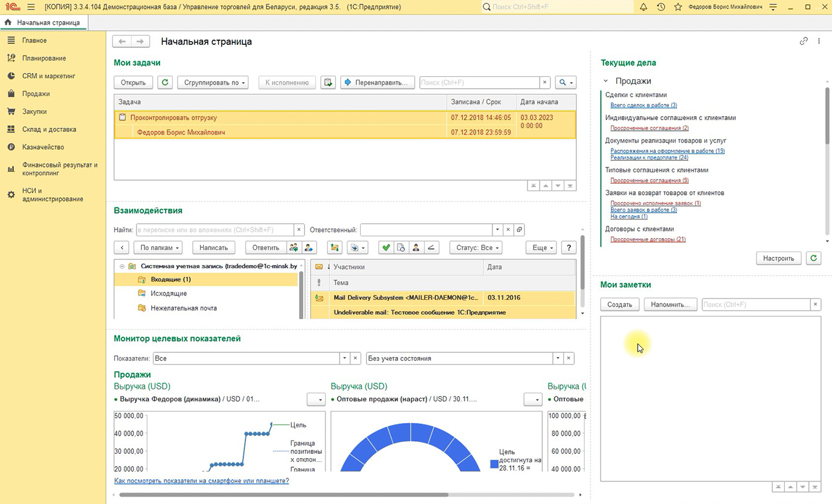Click the help question mark button

pos(568,248)
